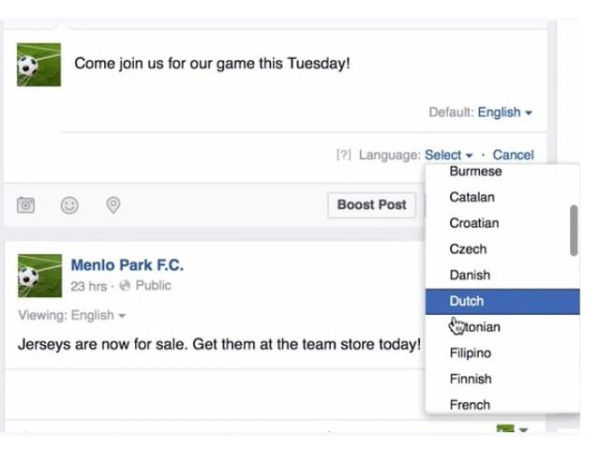Open Menlo Park F.C. profile picture
The height and width of the screenshot is (450, 600).
(39, 275)
